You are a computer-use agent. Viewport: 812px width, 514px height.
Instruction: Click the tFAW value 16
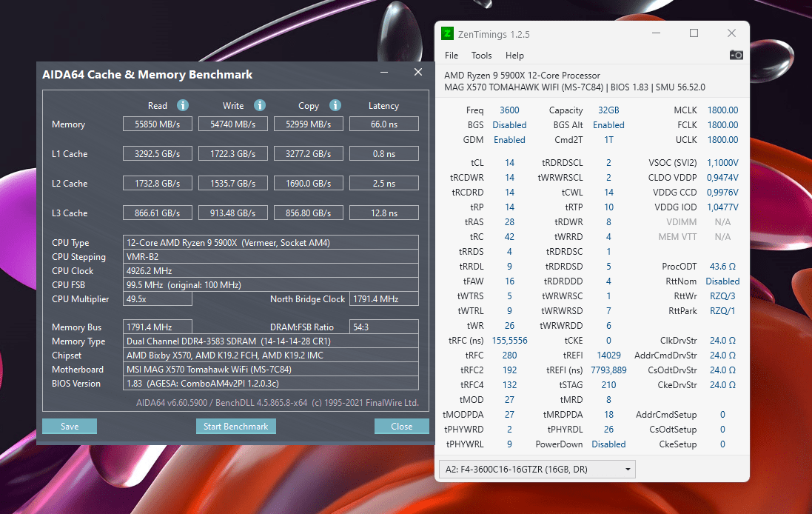(509, 281)
